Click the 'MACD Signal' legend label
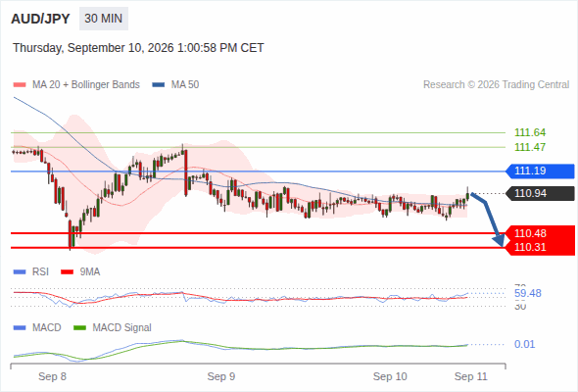This screenshot has width=578, height=392. 122,328
